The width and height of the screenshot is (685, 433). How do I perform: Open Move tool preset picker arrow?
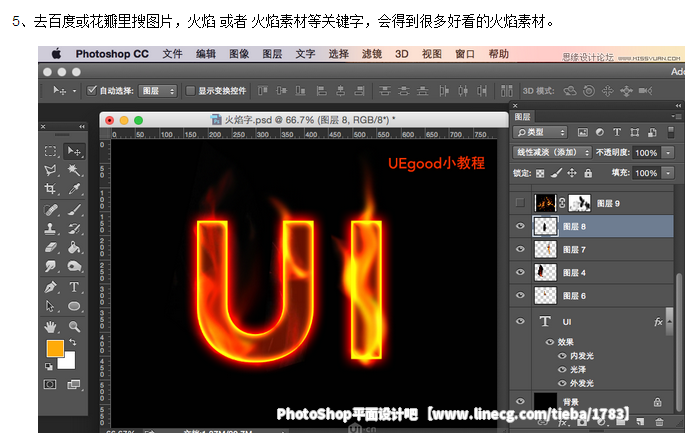coord(74,91)
